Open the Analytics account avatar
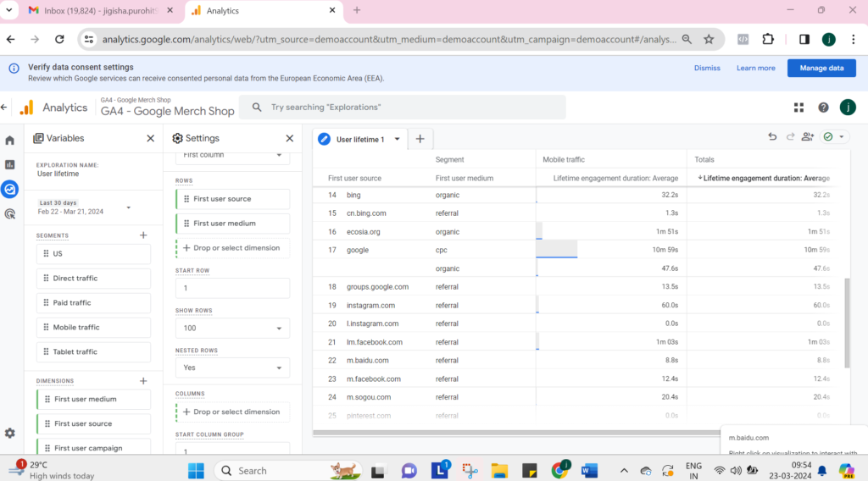 tap(848, 108)
